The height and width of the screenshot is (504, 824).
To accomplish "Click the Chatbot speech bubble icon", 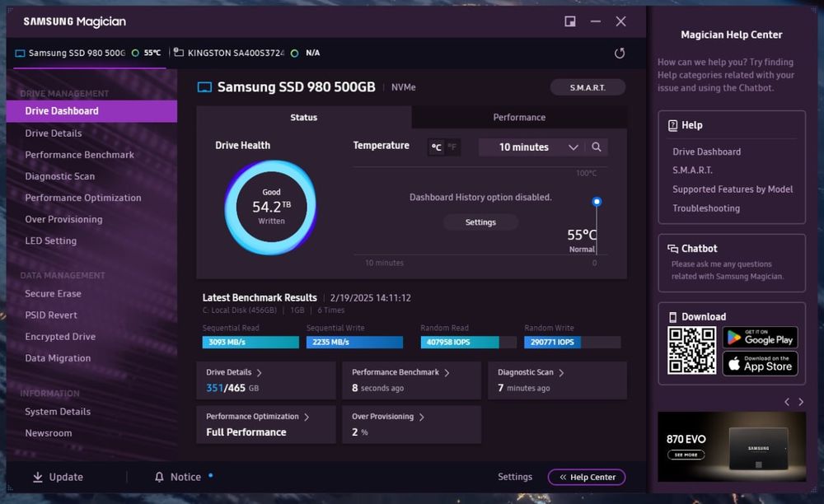I will (x=672, y=249).
